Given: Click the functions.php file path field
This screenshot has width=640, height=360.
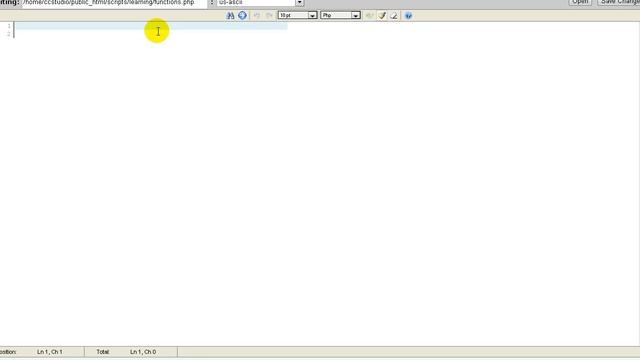Looking at the screenshot, I should click(114, 2).
